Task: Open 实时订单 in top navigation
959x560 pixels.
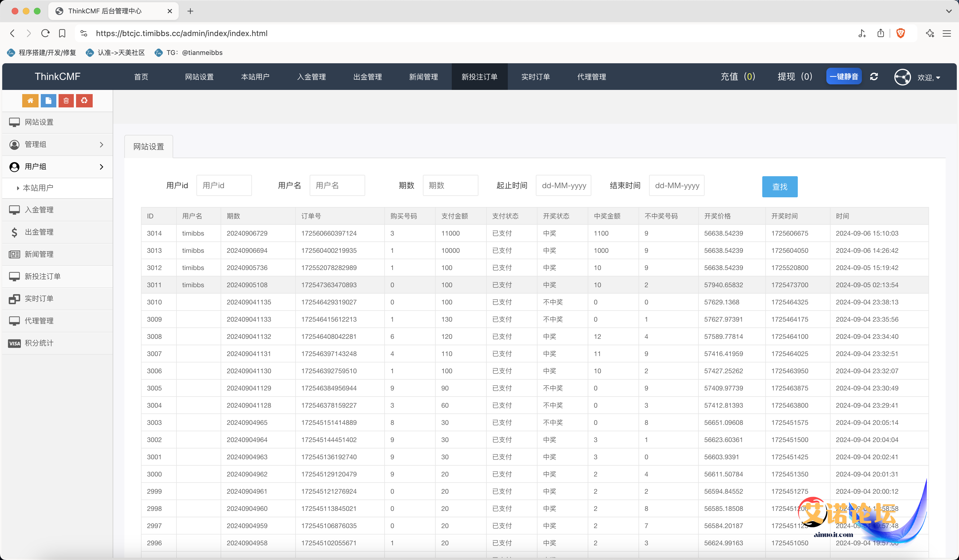Action: click(x=536, y=77)
